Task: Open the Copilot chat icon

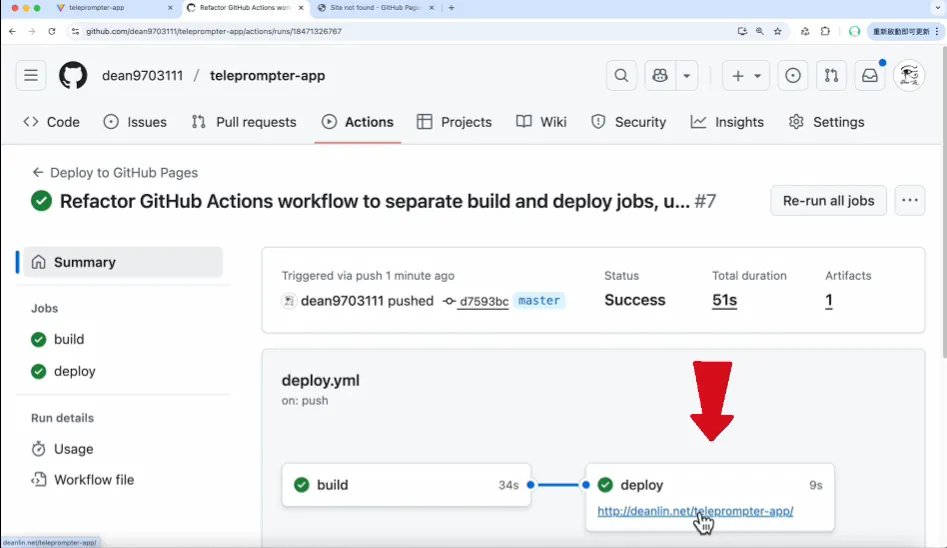Action: [x=660, y=76]
